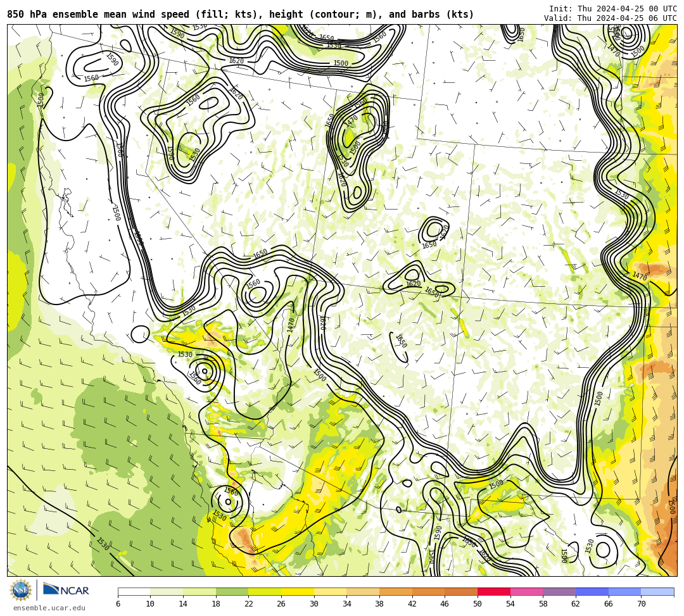Pick the purple 58–62 kts colorbar segment
Image resolution: width=684 pixels, height=616 pixels.
click(x=559, y=591)
